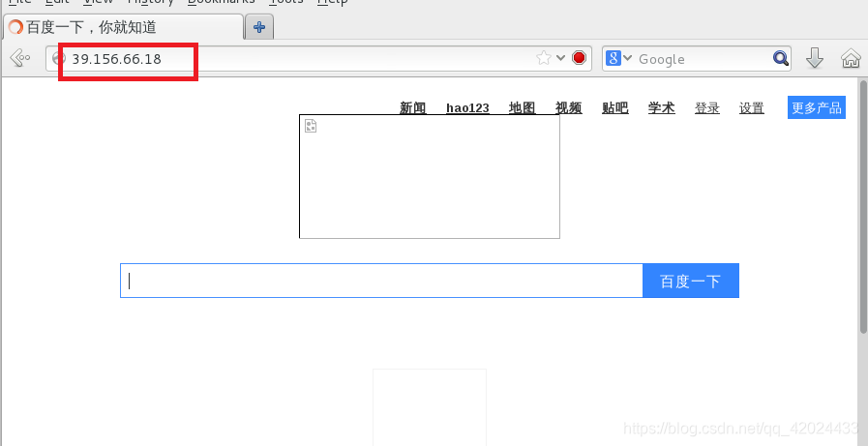Focus the Baidu search input box
This screenshot has height=446, width=868.
381,281
